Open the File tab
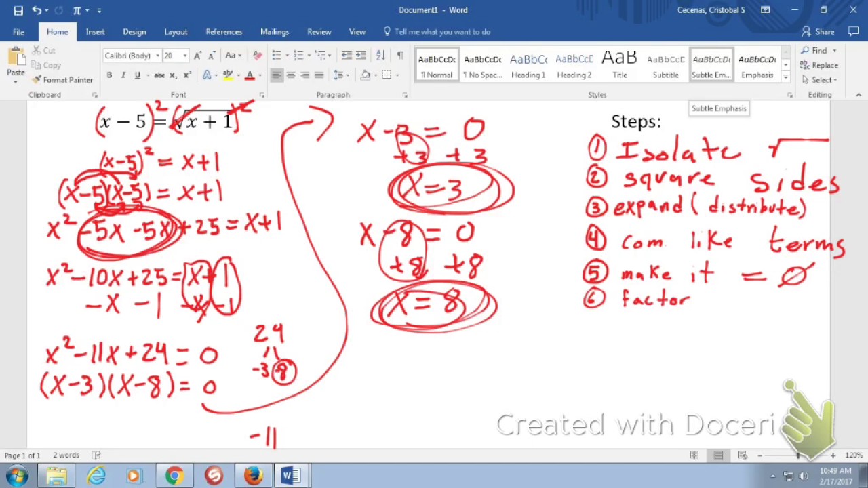868x488 pixels. click(18, 32)
